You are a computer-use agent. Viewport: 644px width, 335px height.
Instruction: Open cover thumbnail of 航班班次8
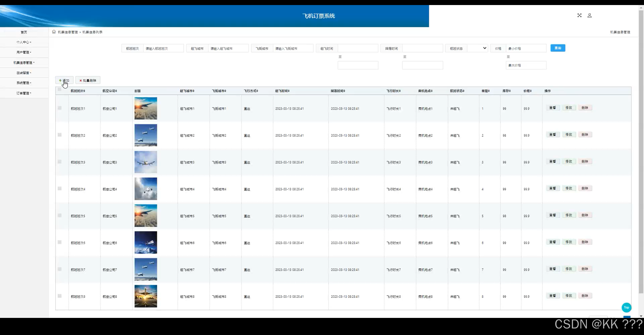tap(146, 296)
